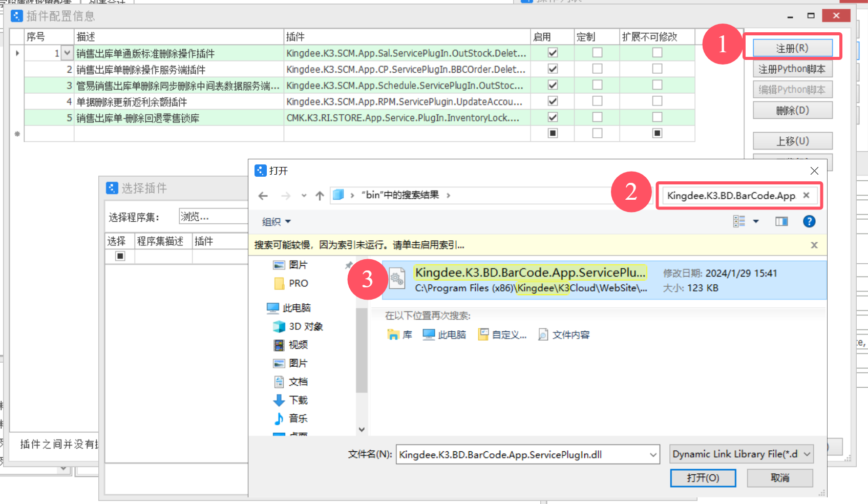Search again in 文件内容

click(564, 335)
